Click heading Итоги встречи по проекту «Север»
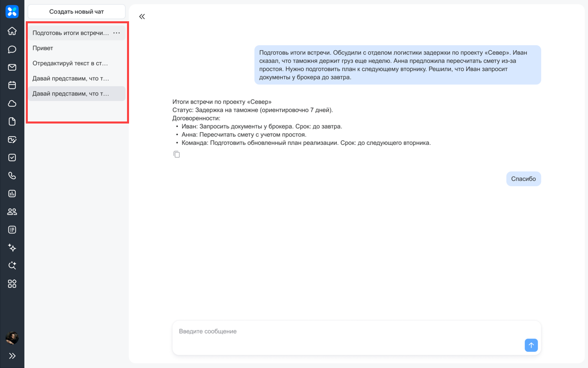This screenshot has height=368, width=588. [222, 102]
